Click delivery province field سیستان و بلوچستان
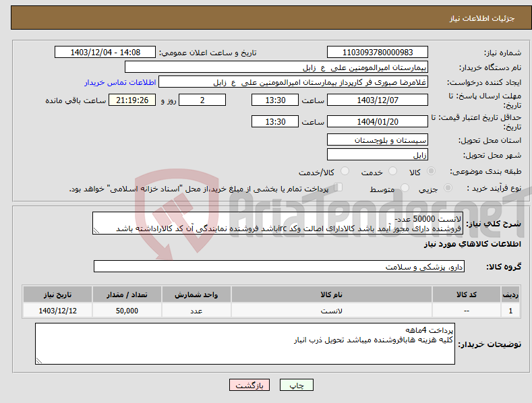 378,139
